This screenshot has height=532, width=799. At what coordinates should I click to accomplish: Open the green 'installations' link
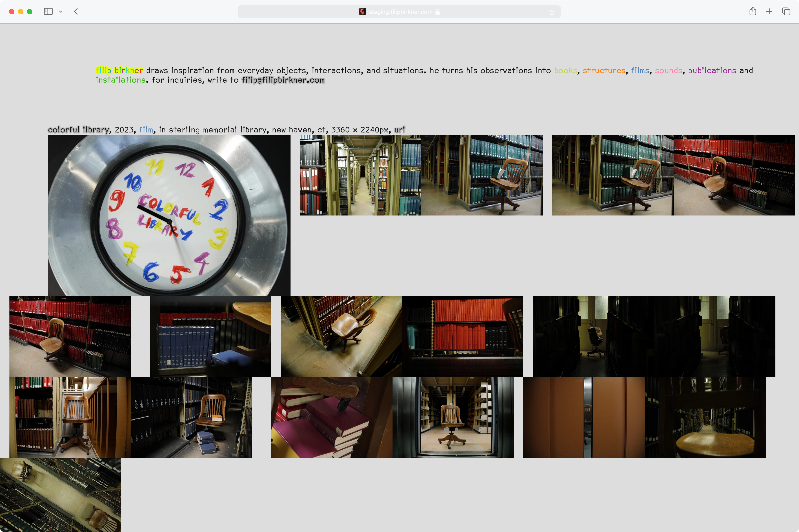120,80
